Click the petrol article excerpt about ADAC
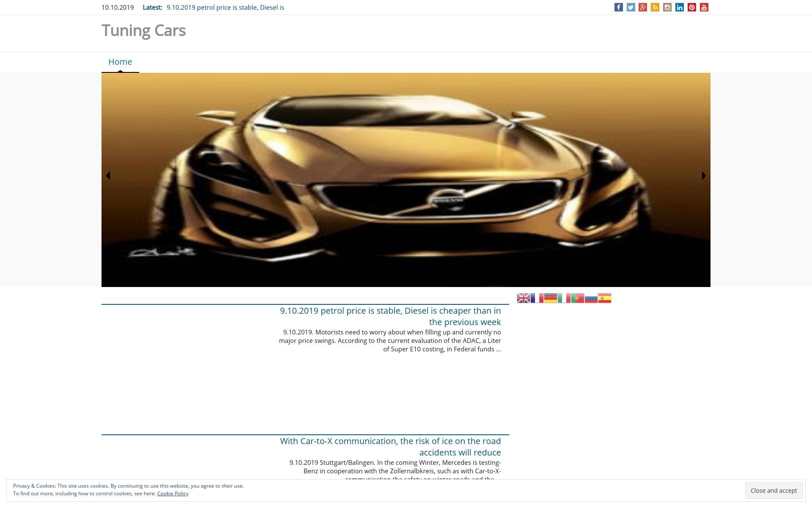This screenshot has height=508, width=812. coord(390,341)
